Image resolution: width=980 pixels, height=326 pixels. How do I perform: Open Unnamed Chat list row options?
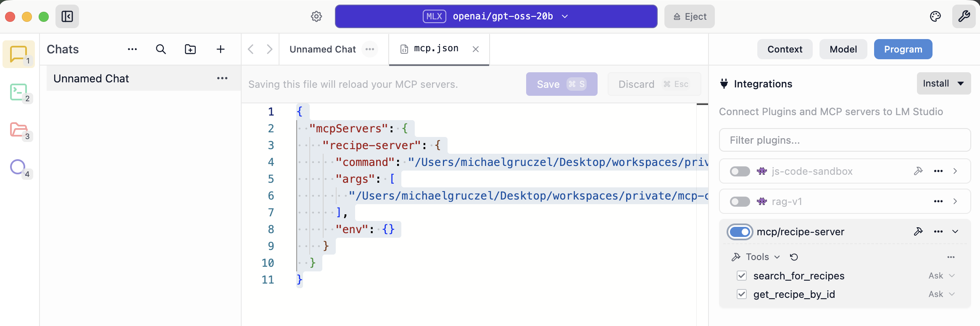point(222,78)
